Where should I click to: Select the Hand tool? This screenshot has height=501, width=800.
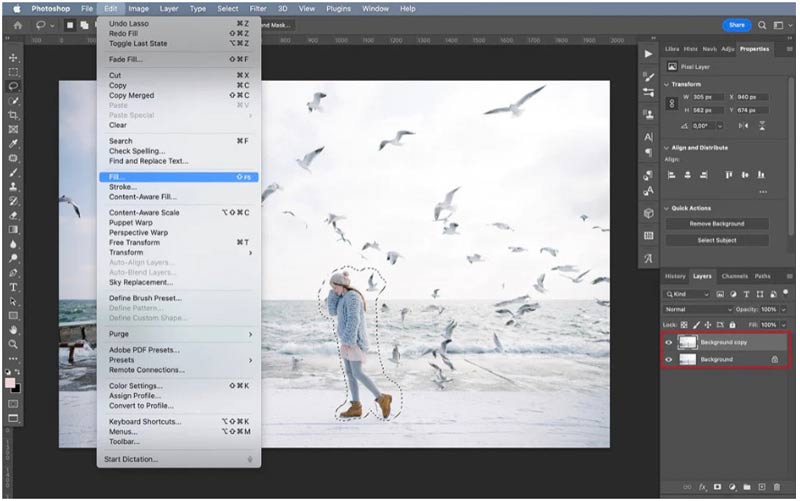tap(13, 330)
